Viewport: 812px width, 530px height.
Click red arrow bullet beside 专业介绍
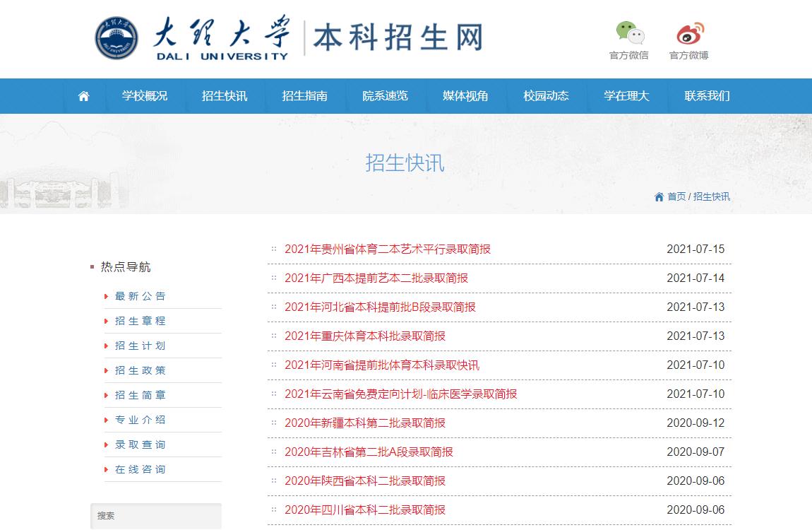[x=106, y=420]
